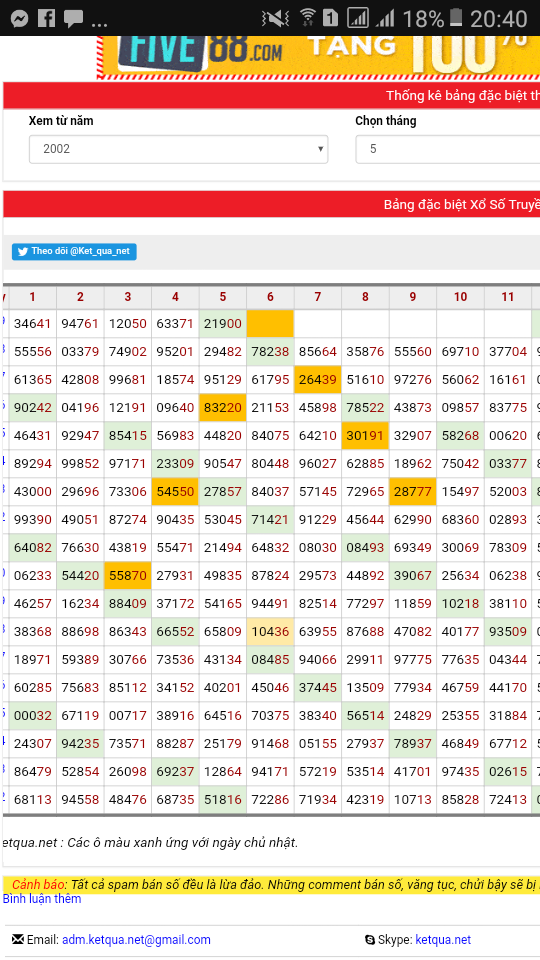
Task: Tap the envelope icon beside Email
Action: 18,939
